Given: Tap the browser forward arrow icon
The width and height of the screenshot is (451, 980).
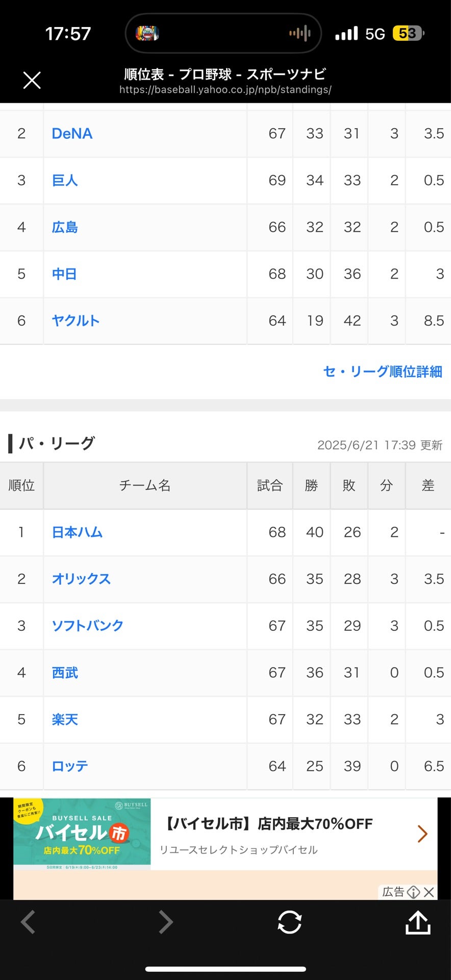Looking at the screenshot, I should click(165, 922).
